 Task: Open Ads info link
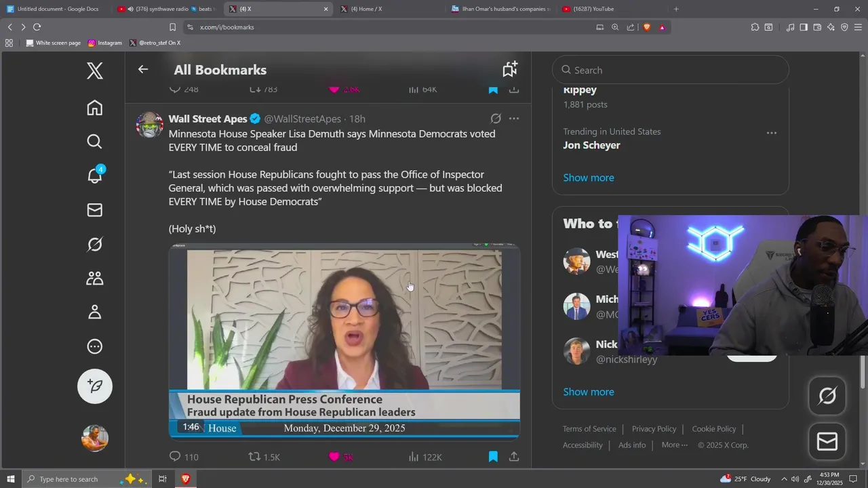[x=632, y=445]
